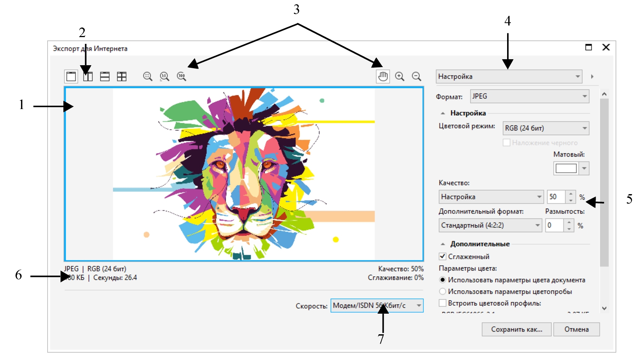Open the Цветовой режим RGB dropdown
Image resolution: width=644 pixels, height=356 pixels.
coord(546,128)
